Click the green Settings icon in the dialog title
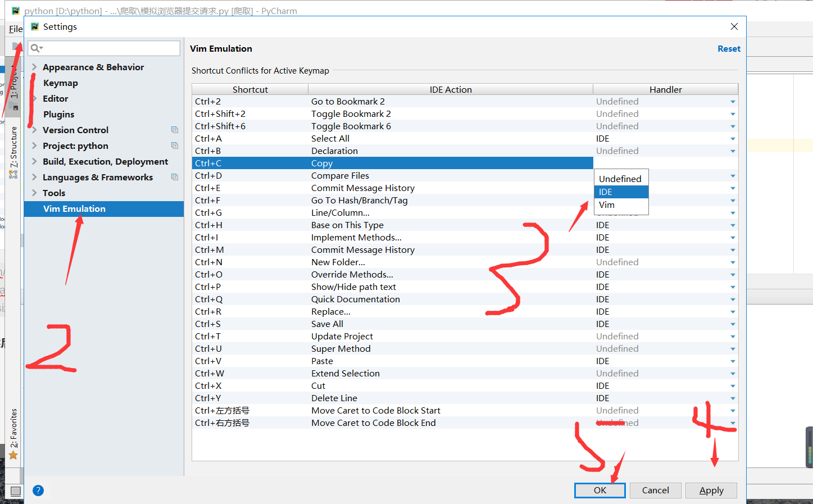 coord(34,26)
